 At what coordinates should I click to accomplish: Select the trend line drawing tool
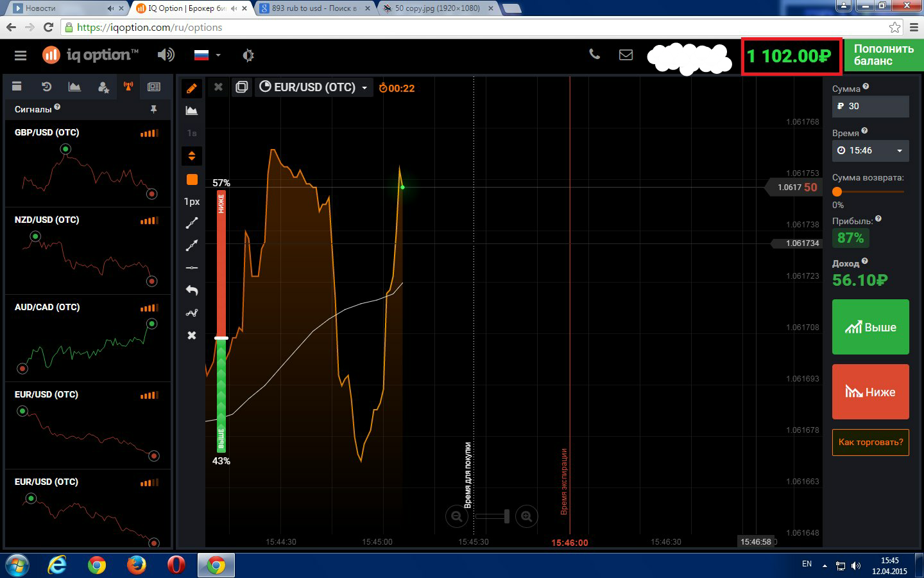(x=192, y=223)
